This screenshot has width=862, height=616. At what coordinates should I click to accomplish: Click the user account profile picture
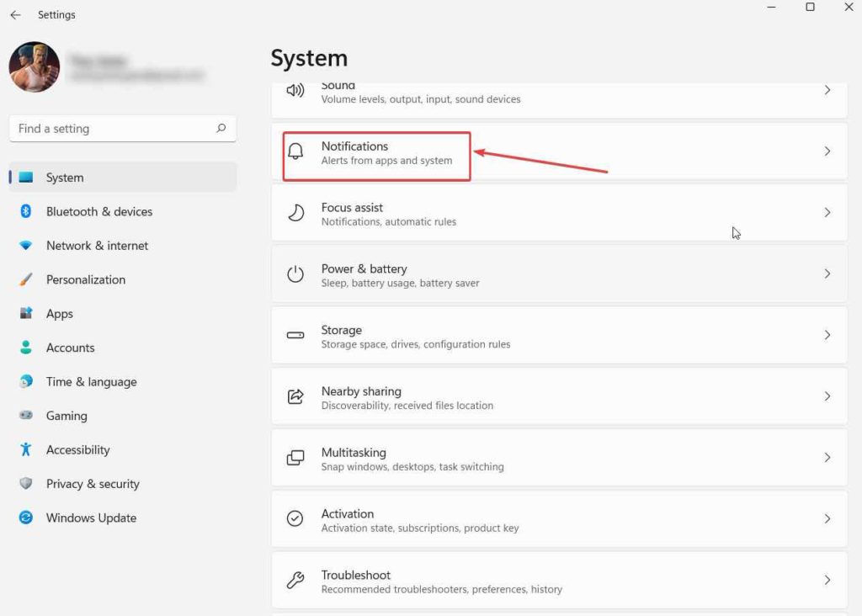(35, 67)
